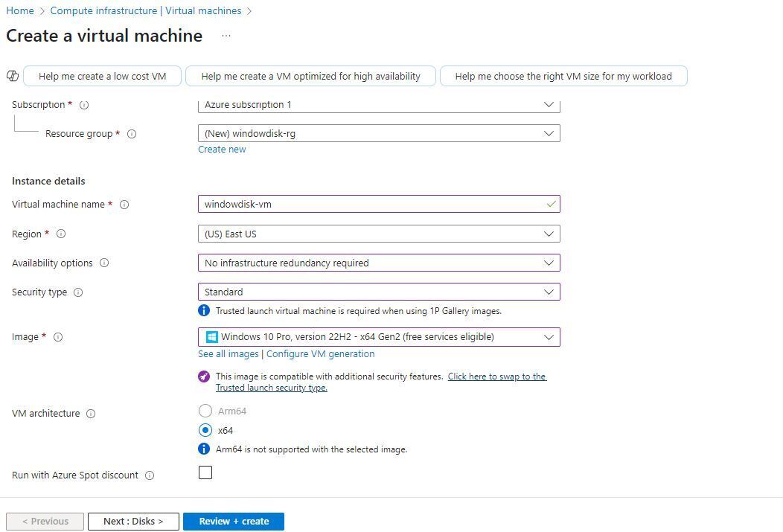Image resolution: width=783 pixels, height=532 pixels.
Task: Open the ellipsis menu next to page title
Action: pos(226,36)
